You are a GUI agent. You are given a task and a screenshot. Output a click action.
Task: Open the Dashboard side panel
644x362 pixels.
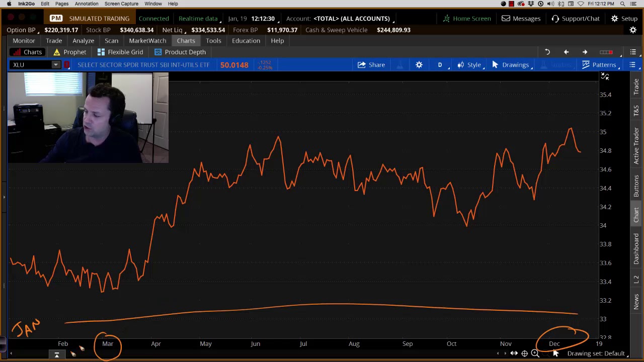[x=636, y=248]
